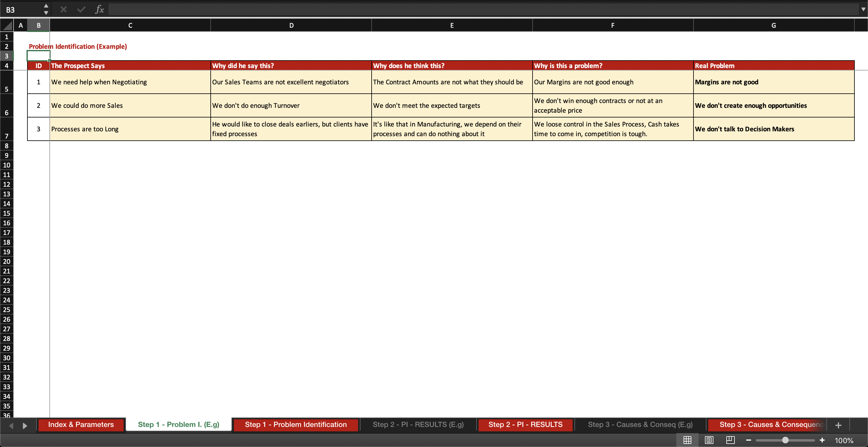Screen dimensions: 868x447
Task: Click 'The Prospect Says' header cell
Action: [x=130, y=66]
